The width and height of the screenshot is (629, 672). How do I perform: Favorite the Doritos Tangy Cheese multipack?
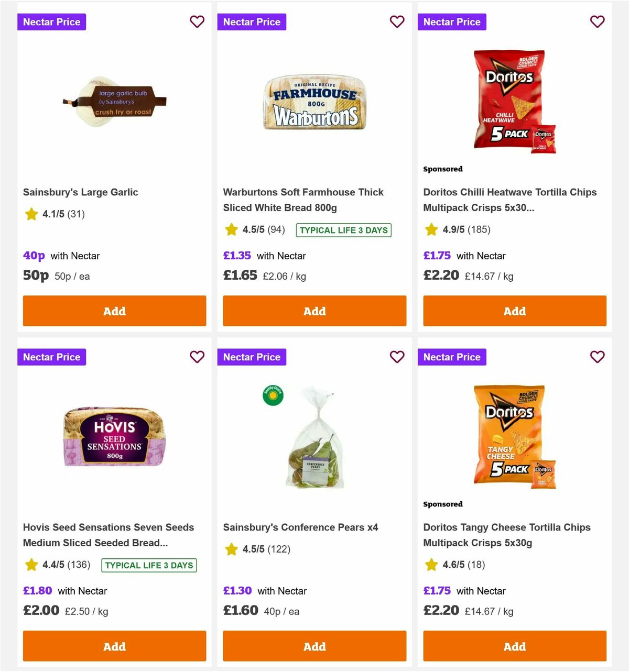click(598, 357)
